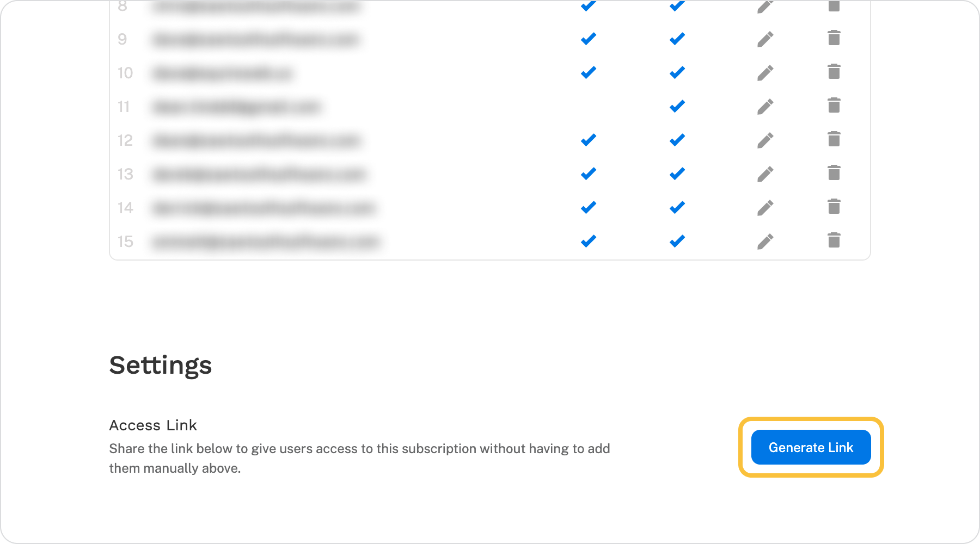Viewport: 980px width, 544px height.
Task: Trash the user listed in row 13
Action: [x=834, y=173]
